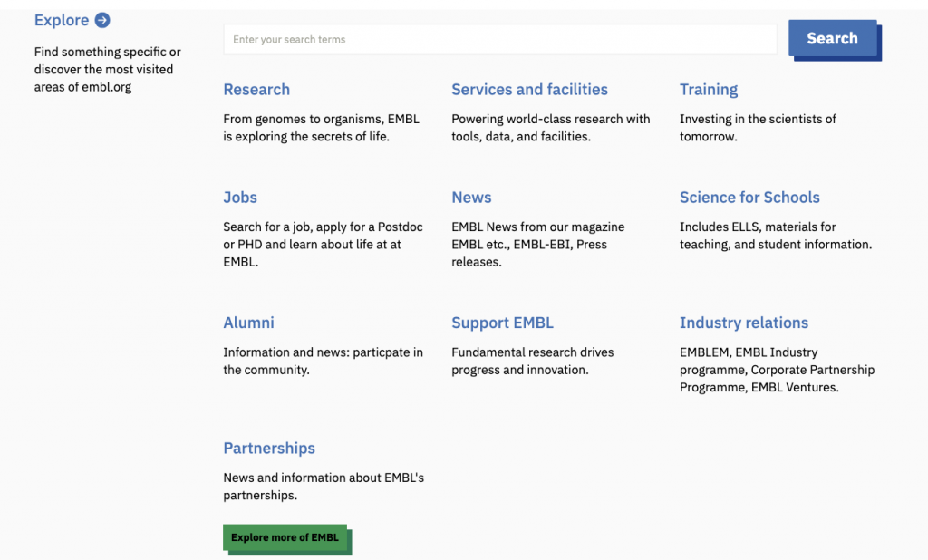This screenshot has height=560, width=928.
Task: Select the Support EMBL link
Action: pyautogui.click(x=502, y=323)
